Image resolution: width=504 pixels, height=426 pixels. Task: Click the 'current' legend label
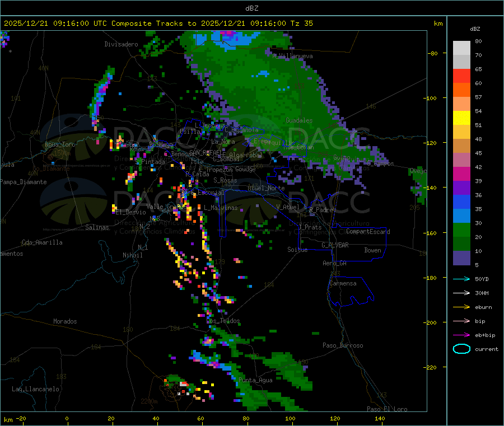[487, 349]
